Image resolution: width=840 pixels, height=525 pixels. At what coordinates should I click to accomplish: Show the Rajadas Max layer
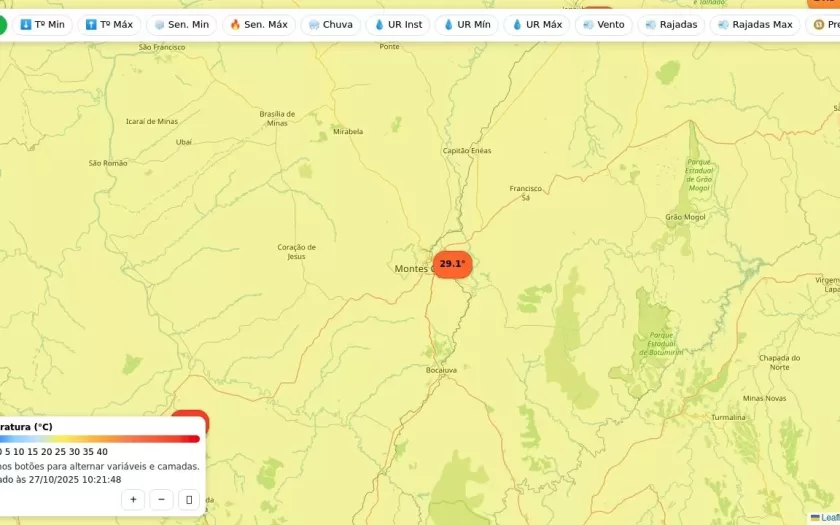(x=755, y=25)
